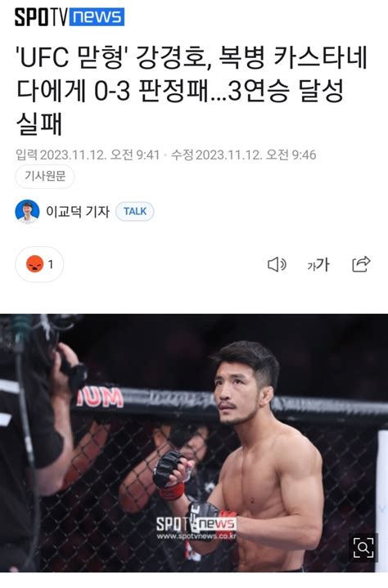Open reporter name 이교덕 기자 link
388x588 pixels.
pyautogui.click(x=78, y=212)
